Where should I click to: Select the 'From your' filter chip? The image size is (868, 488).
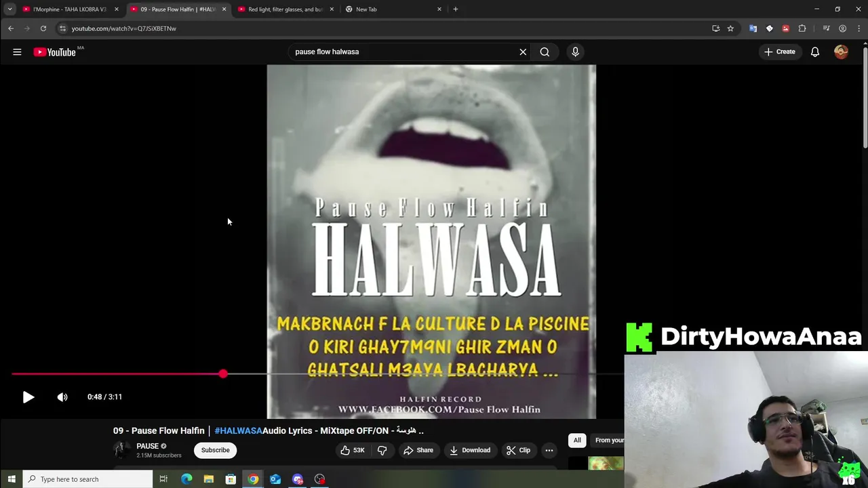pos(608,441)
